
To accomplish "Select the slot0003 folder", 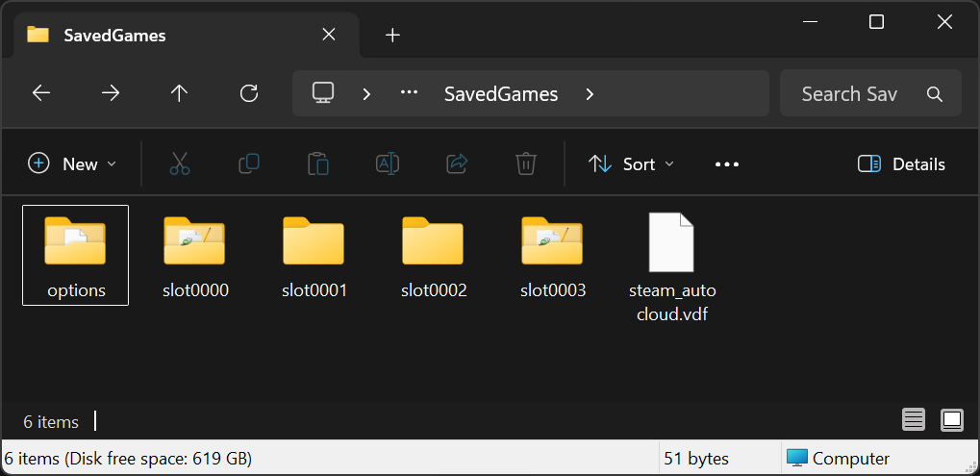I will click(553, 256).
